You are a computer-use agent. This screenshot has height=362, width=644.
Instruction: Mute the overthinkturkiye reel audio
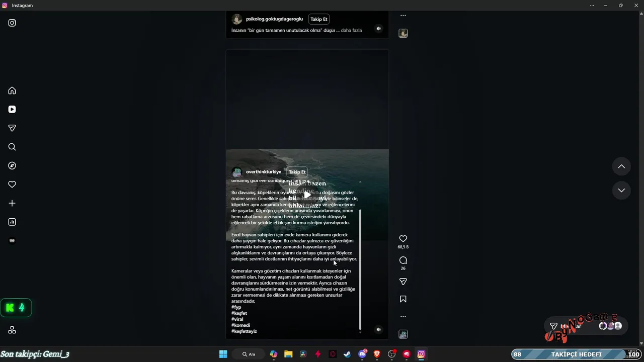(379, 330)
